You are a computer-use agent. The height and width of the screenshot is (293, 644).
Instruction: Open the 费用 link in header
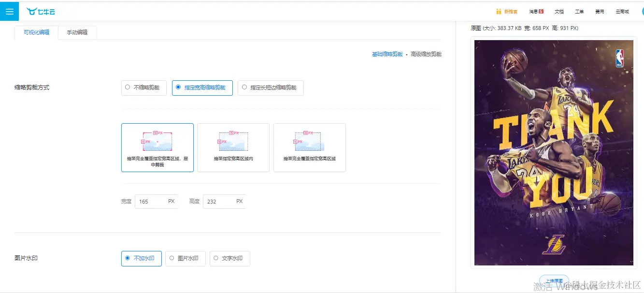coord(600,12)
